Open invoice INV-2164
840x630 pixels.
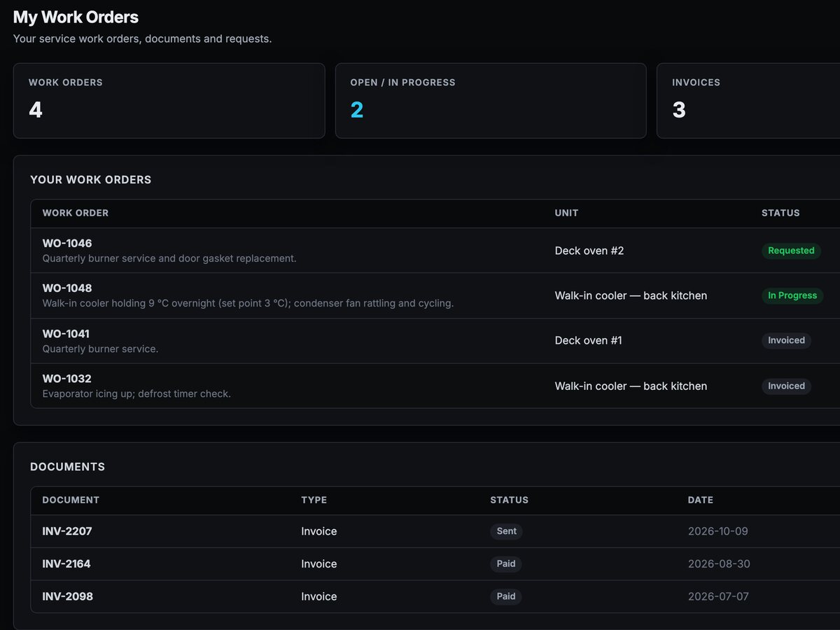pyautogui.click(x=66, y=564)
